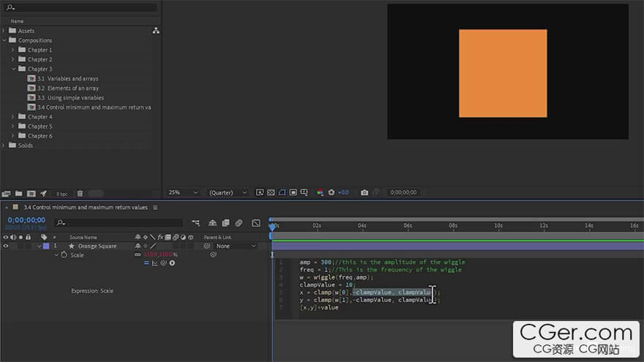Select 3.2 Elements of an array composition
This screenshot has width=644, height=362.
pos(68,88)
